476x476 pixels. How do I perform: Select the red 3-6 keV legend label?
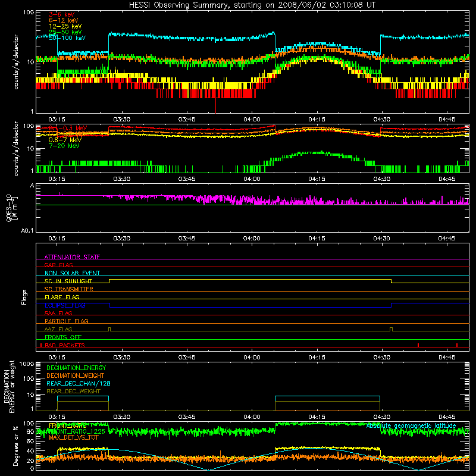pyautogui.click(x=62, y=14)
